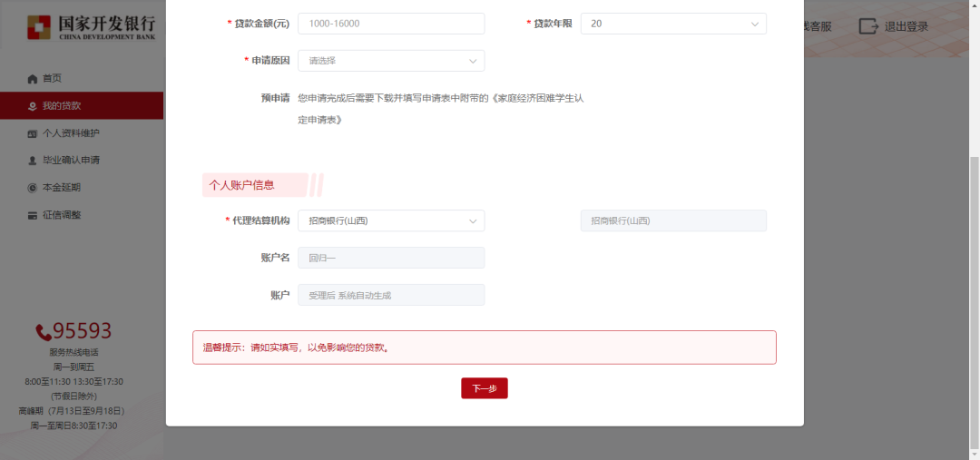980x460 pixels.
Task: Click the 退出登录 link
Action: [906, 26]
